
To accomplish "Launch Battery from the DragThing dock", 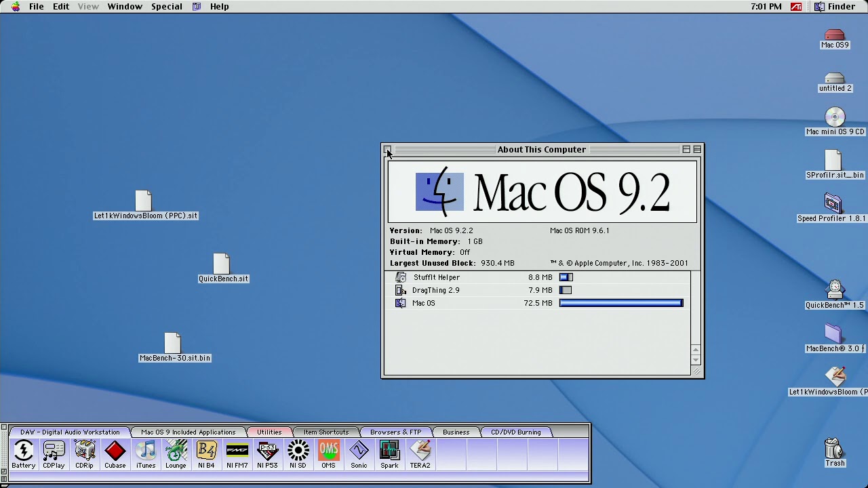I will (23, 454).
